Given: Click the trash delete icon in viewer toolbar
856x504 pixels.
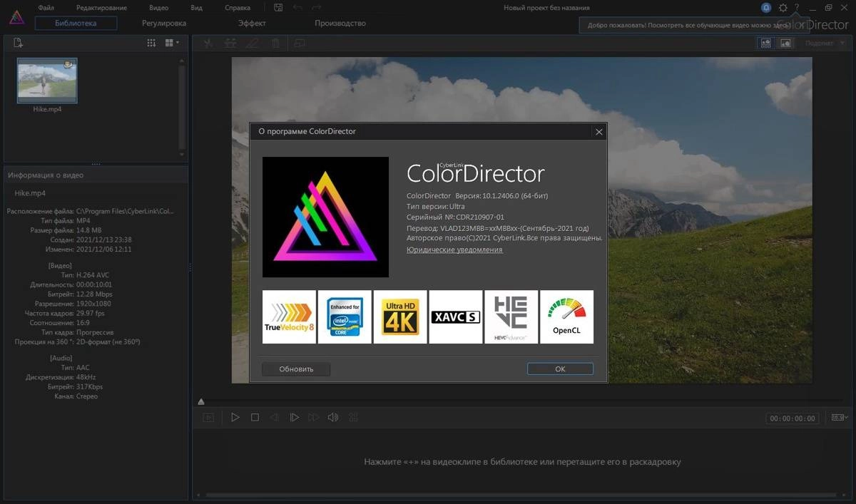Looking at the screenshot, I should tap(275, 43).
